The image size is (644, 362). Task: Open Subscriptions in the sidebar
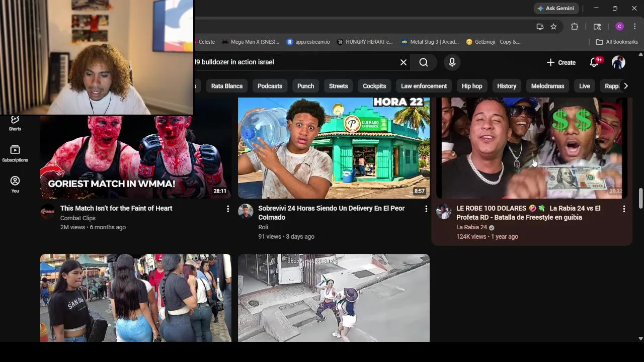point(15,154)
